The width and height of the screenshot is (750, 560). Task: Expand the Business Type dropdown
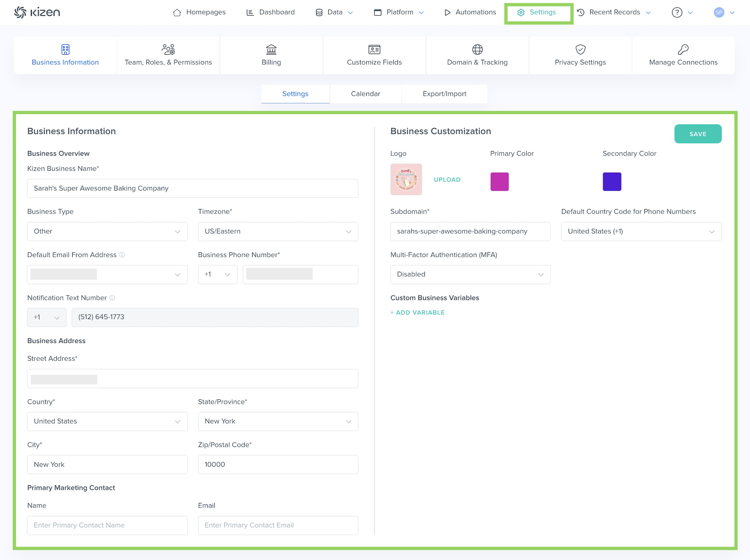coord(107,231)
